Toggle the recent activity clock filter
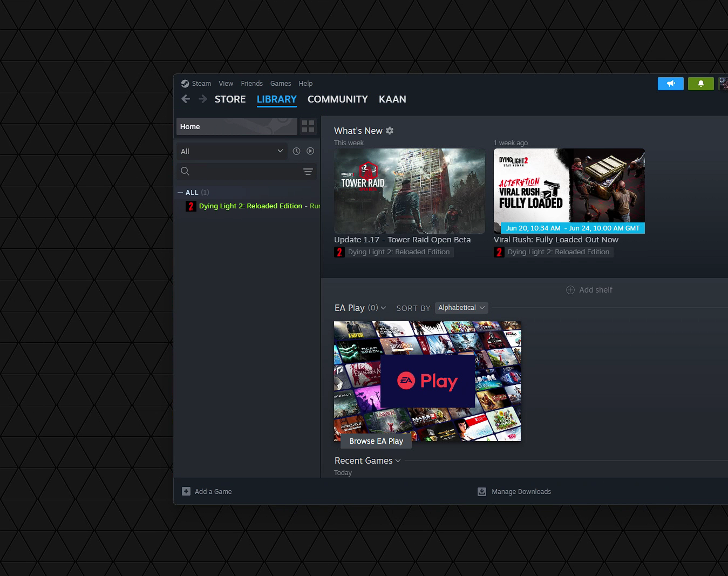Image resolution: width=728 pixels, height=576 pixels. (296, 151)
